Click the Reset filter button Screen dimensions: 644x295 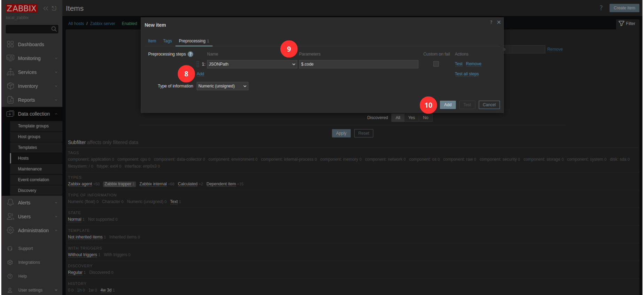[x=363, y=133]
